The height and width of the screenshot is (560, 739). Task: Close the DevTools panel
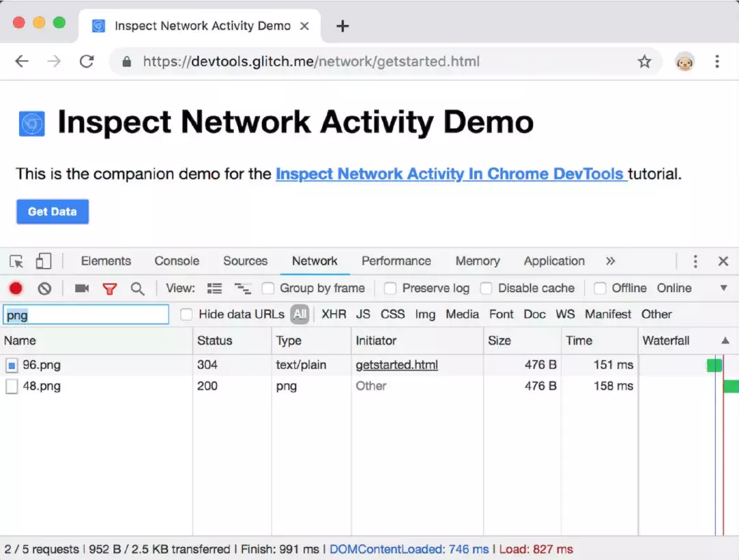(723, 261)
